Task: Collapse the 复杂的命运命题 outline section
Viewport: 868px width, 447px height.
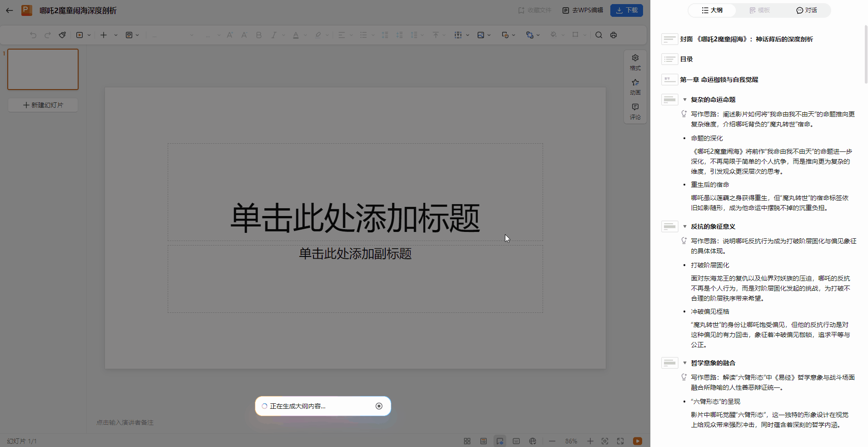Action: [685, 100]
